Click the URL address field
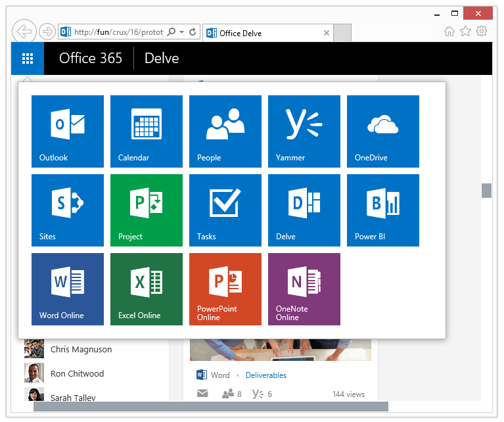This screenshot has height=422, width=504. click(118, 32)
